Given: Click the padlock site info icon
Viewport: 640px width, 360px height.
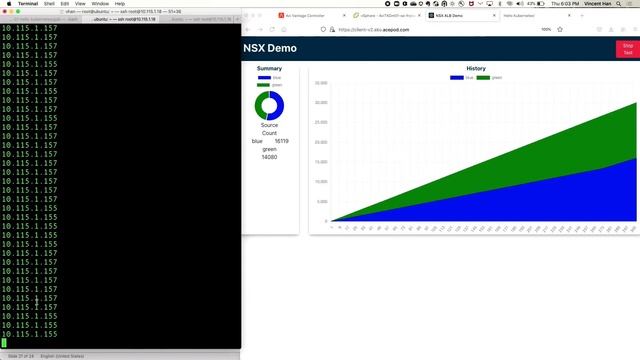Looking at the screenshot, I should tap(332, 29).
